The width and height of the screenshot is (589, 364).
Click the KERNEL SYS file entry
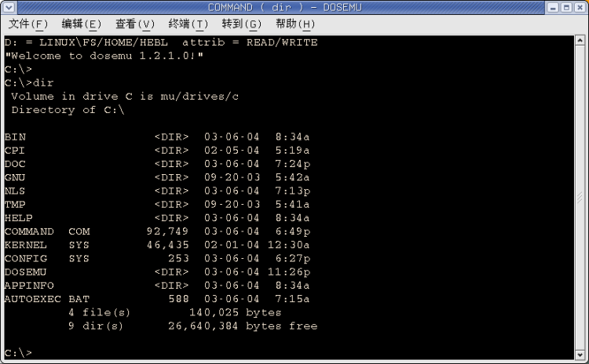pyautogui.click(x=46, y=245)
